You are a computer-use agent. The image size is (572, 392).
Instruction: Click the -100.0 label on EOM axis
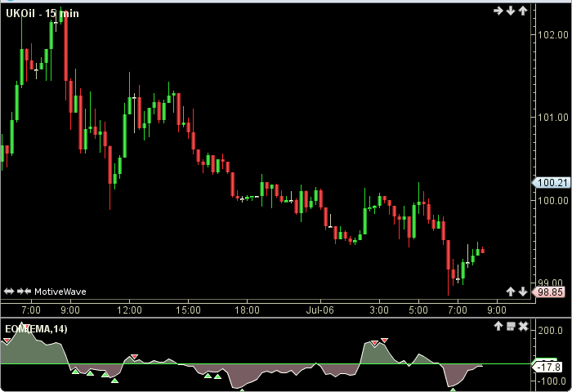pos(551,381)
